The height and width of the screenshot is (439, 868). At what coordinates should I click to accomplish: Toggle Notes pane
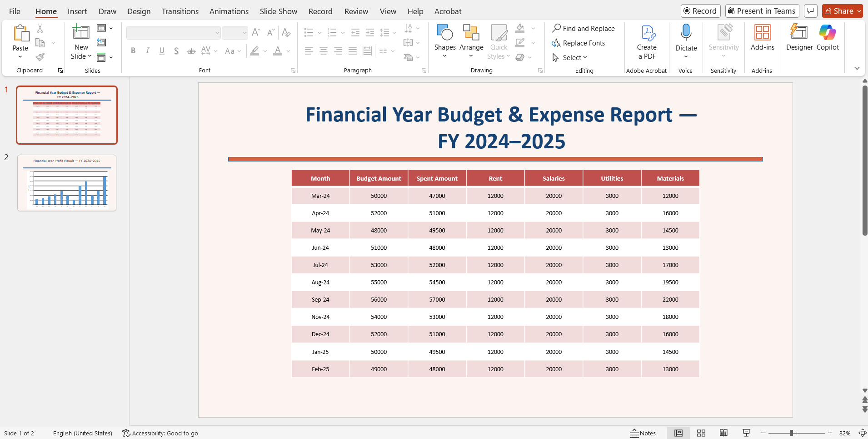[x=643, y=433]
